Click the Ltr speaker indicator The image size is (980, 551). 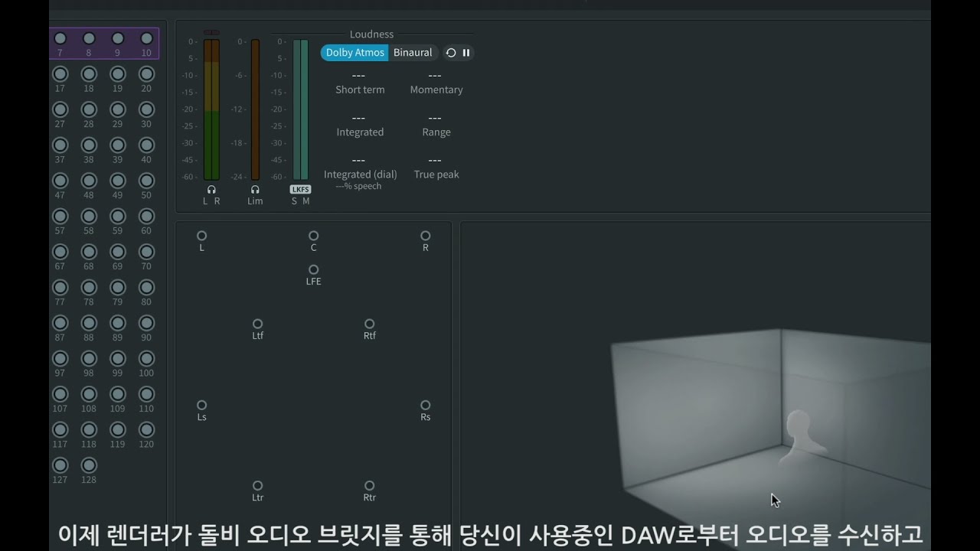click(x=257, y=485)
